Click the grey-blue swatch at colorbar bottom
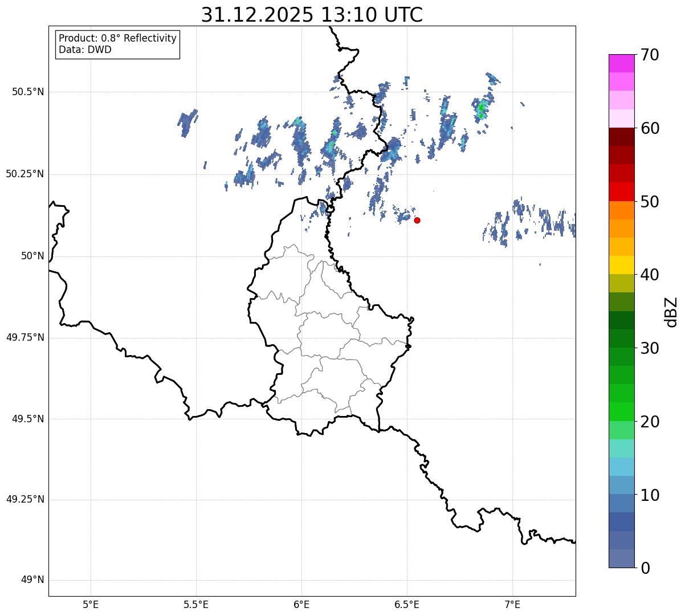 pyautogui.click(x=621, y=558)
